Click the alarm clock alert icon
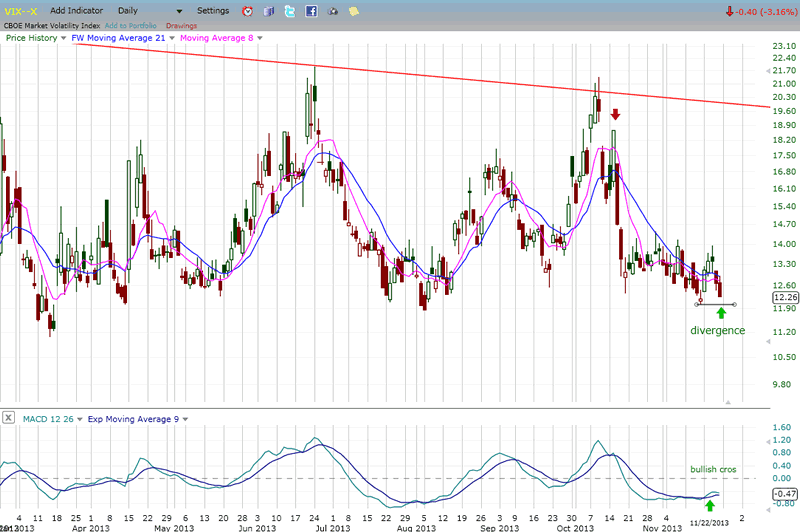The width and height of the screenshot is (800, 532). 248,11
